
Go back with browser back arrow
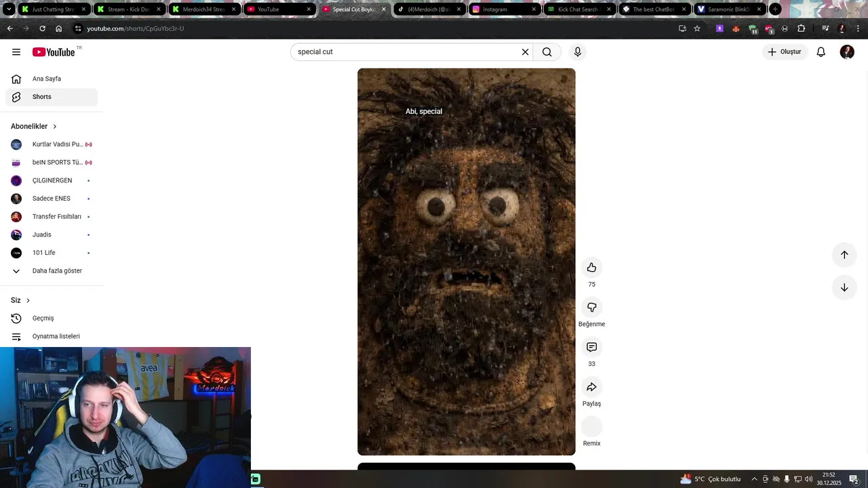[9, 28]
